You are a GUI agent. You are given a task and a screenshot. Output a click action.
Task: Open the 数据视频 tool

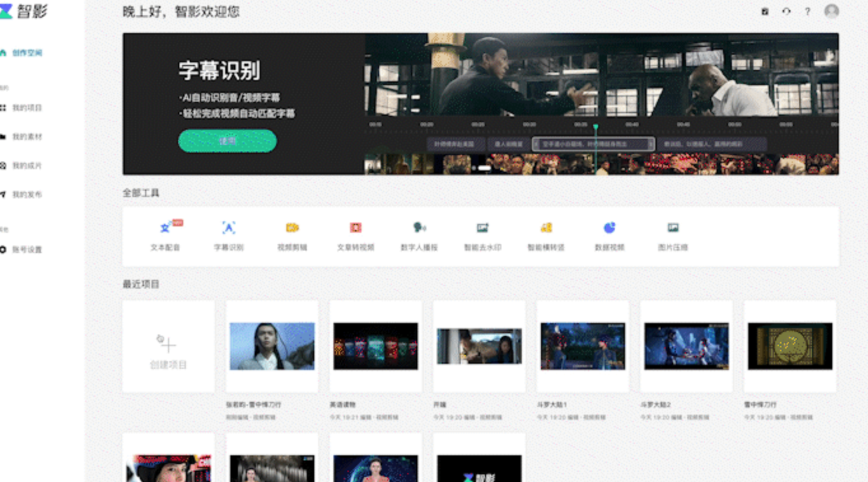pyautogui.click(x=610, y=236)
